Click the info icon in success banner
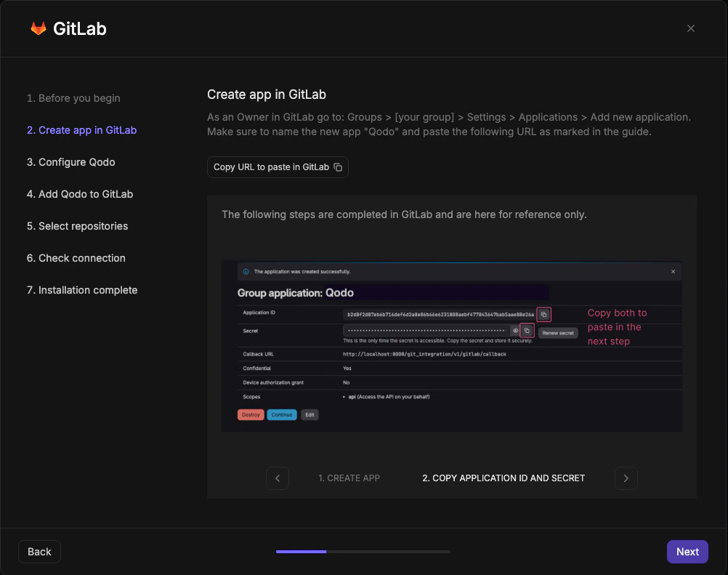 (x=246, y=272)
